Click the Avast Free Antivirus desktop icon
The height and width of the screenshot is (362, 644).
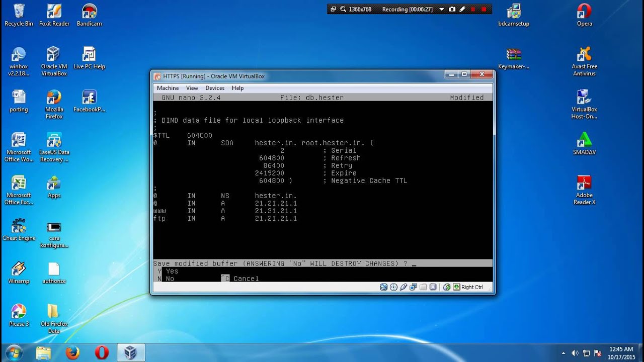pyautogui.click(x=584, y=61)
